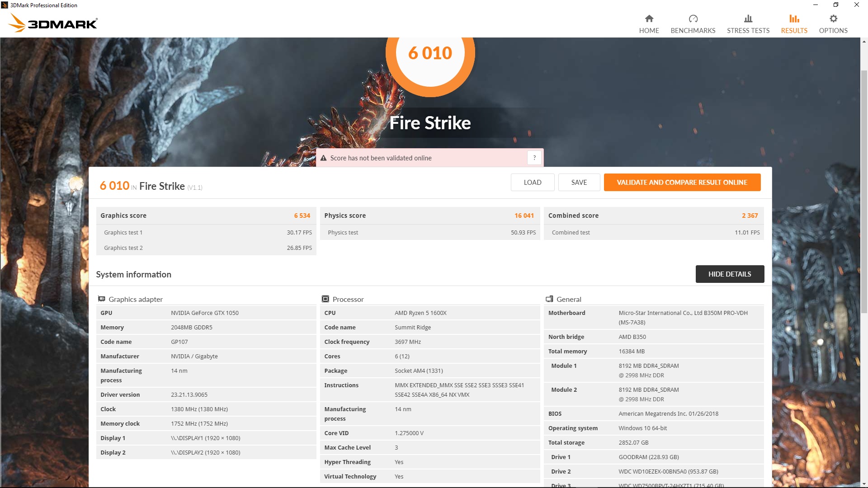Click the orange 6 010 score circle

coord(430,53)
